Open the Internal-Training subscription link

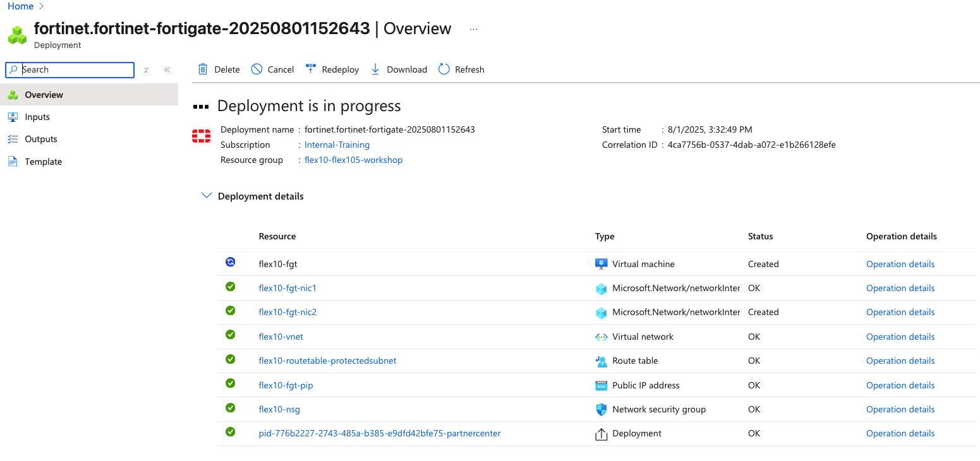[x=337, y=145]
